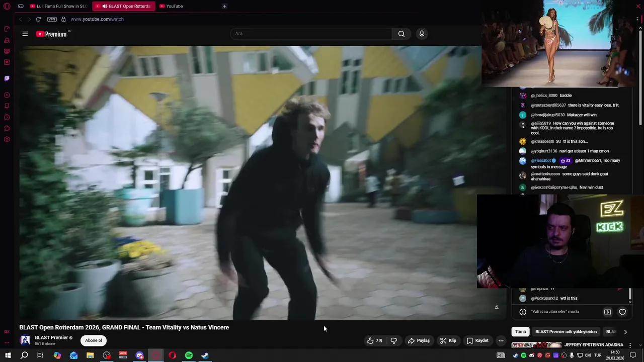Launch Copilot from the taskbar
The width and height of the screenshot is (644, 362).
coord(57,355)
